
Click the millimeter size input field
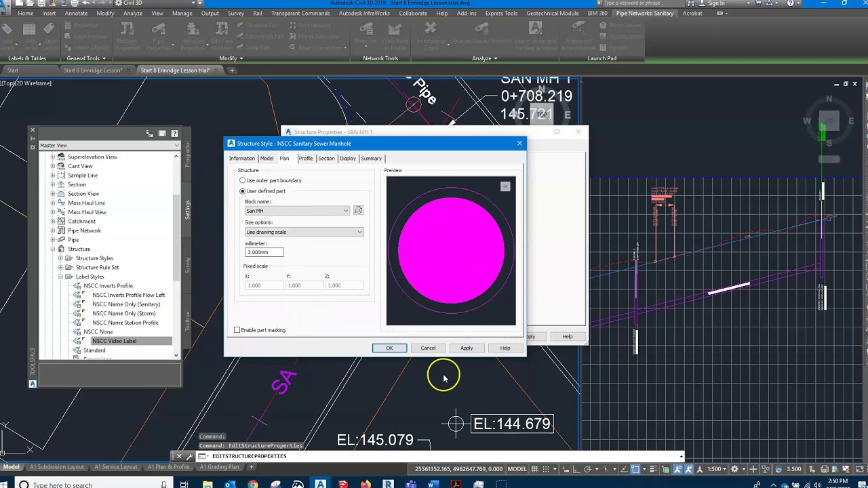pos(264,252)
